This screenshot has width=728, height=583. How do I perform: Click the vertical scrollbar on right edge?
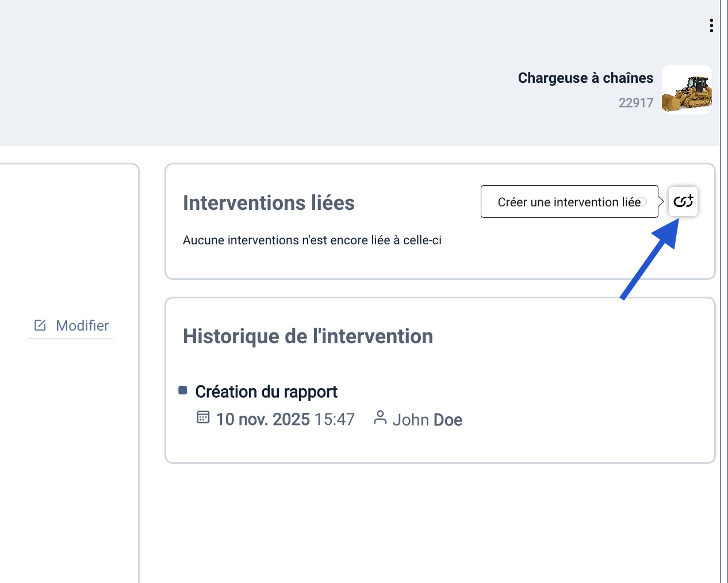click(x=724, y=287)
